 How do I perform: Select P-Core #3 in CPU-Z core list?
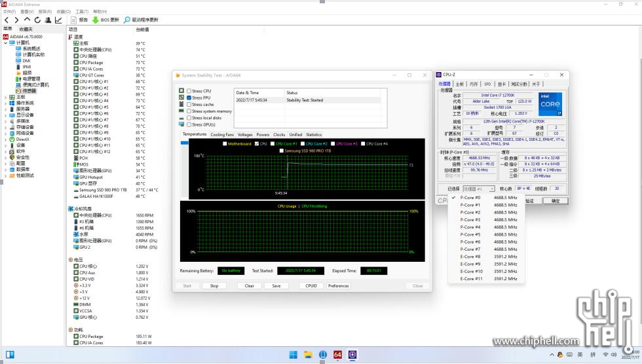[x=486, y=219]
